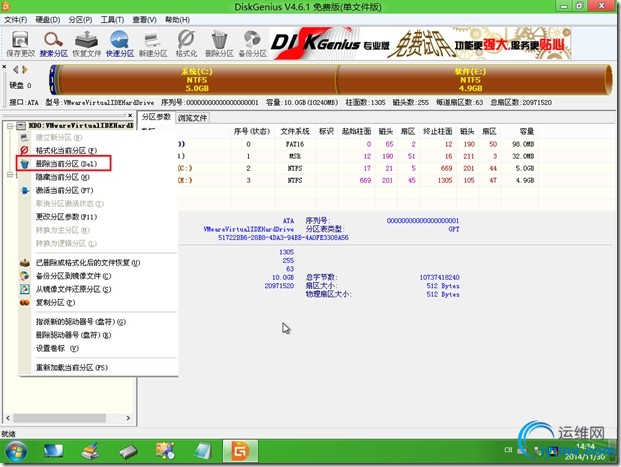Open the printer-like taskbar icon

[91, 451]
